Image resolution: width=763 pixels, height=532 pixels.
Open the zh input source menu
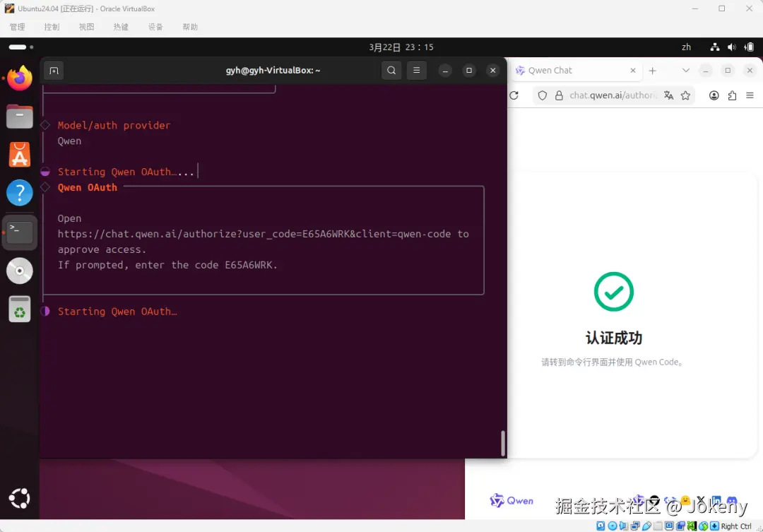(x=686, y=47)
